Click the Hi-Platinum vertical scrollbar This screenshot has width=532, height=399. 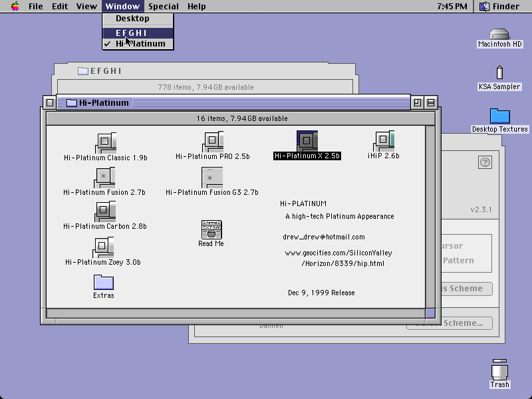430,217
